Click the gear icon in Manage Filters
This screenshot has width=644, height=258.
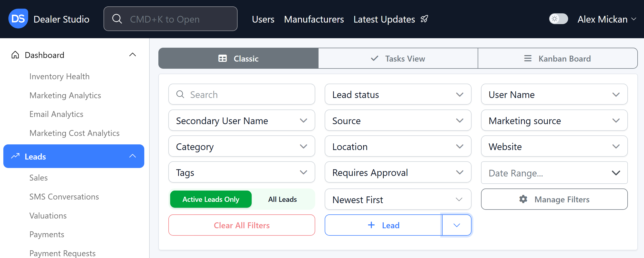click(523, 199)
